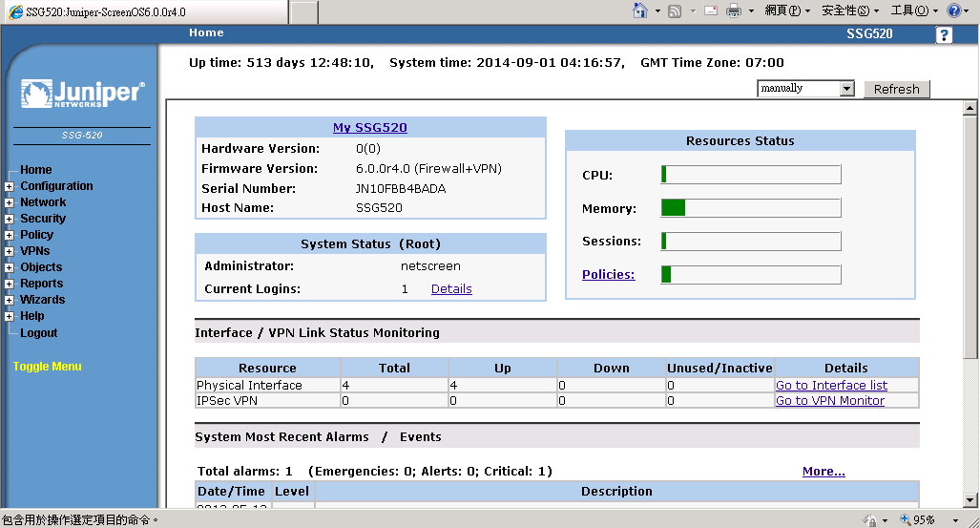Click the Read Mail toolbar icon
Screen dimensions: 980x528
711,11
